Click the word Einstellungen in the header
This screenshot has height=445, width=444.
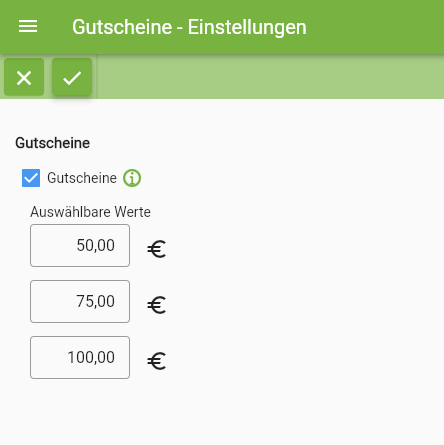pyautogui.click(x=247, y=27)
